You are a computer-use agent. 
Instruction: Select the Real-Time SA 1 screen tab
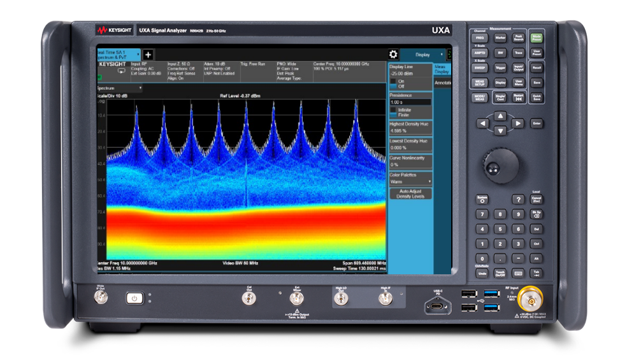pyautogui.click(x=119, y=55)
